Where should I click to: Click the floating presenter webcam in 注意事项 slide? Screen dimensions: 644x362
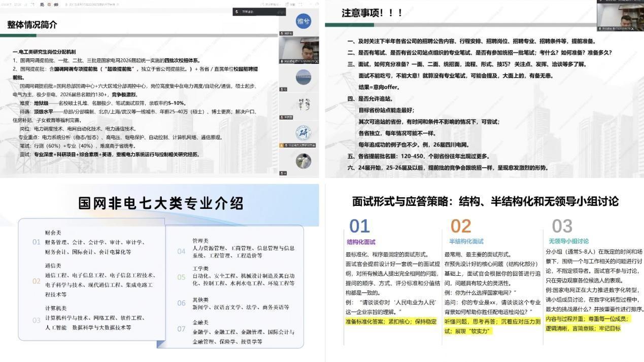tap(620, 15)
